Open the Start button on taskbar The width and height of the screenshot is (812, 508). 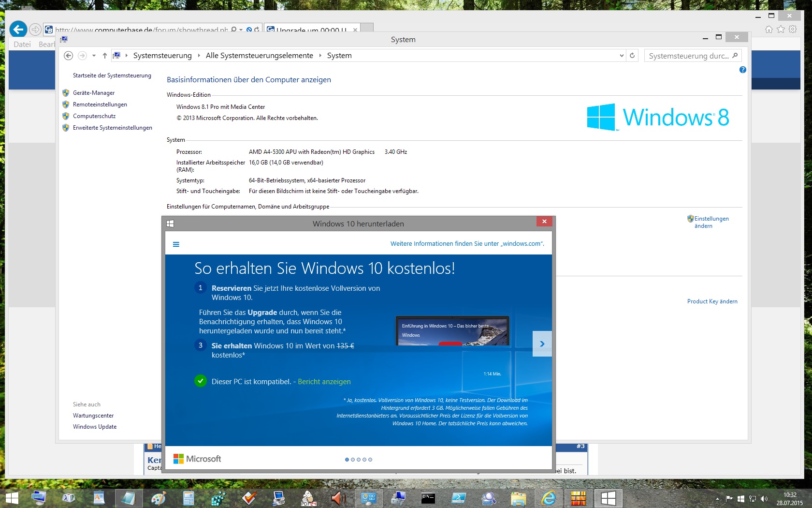[x=12, y=498]
